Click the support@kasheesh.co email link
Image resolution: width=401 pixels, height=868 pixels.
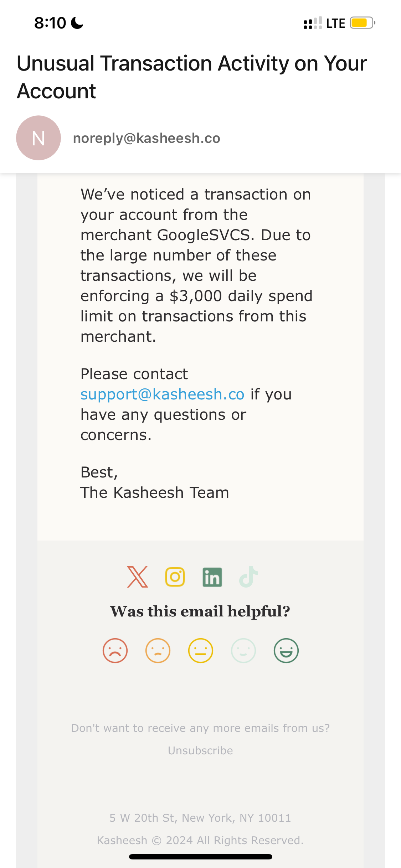click(x=162, y=394)
